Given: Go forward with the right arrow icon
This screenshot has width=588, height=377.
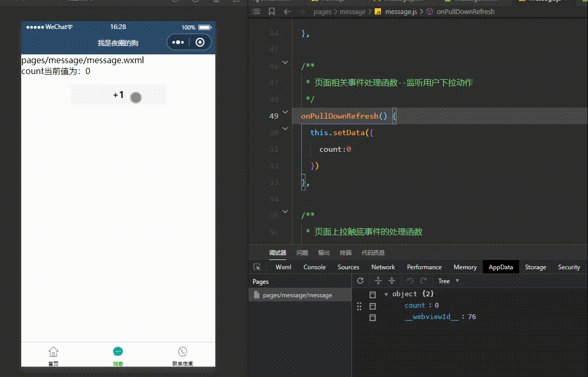Looking at the screenshot, I should (x=302, y=11).
